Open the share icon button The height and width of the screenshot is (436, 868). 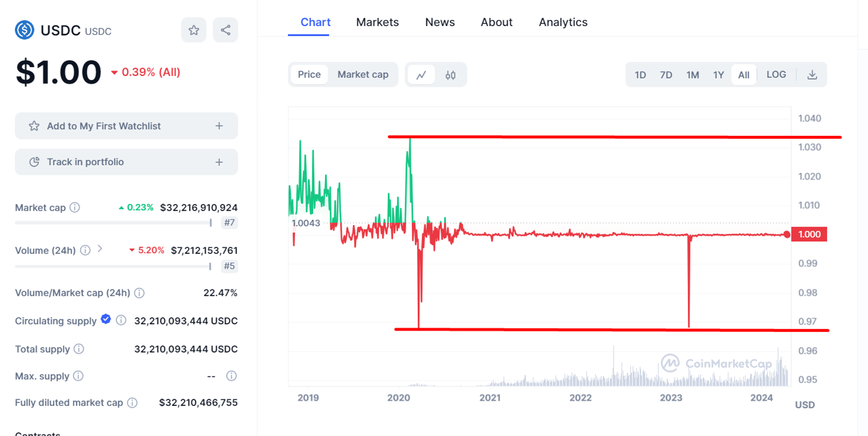[225, 30]
